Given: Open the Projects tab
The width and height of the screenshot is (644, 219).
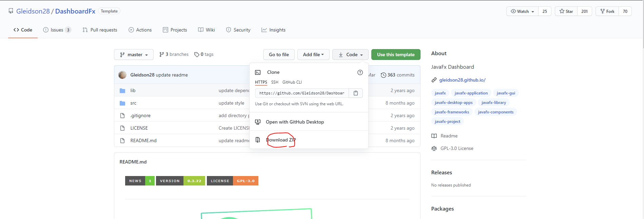Looking at the screenshot, I should pyautogui.click(x=175, y=30).
